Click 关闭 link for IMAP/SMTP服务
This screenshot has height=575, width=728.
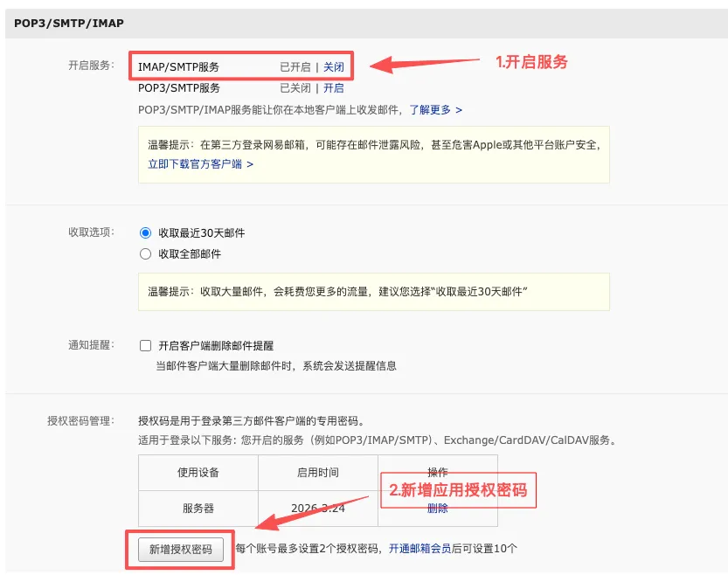[333, 66]
